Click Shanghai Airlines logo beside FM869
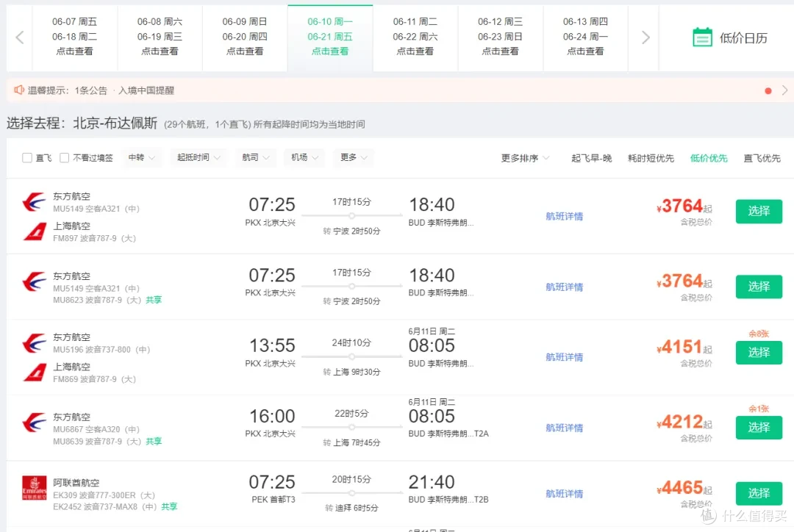The image size is (794, 532). coord(35,373)
